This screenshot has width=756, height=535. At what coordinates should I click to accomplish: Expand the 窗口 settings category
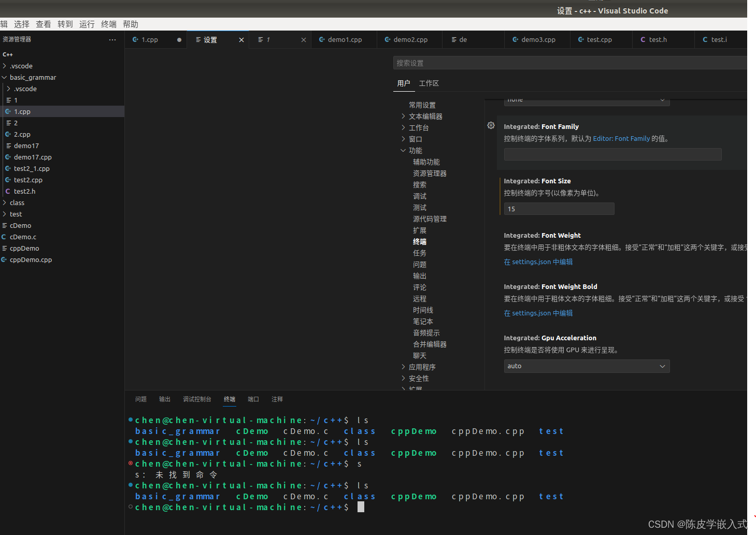coord(403,139)
